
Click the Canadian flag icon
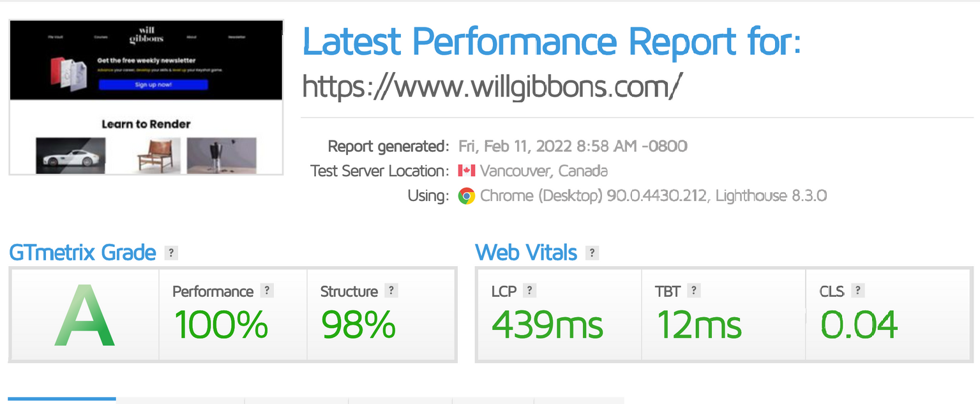click(467, 171)
